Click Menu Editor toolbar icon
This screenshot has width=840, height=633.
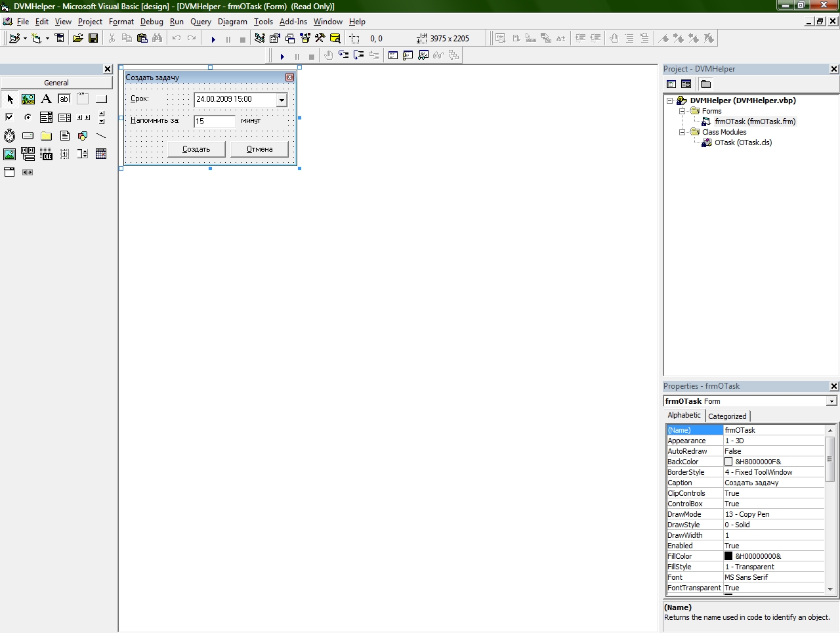[60, 39]
